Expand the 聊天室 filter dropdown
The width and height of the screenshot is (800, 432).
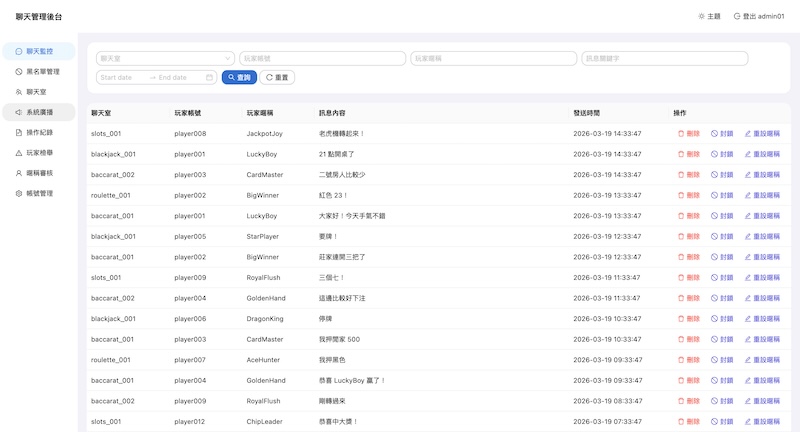(165, 58)
